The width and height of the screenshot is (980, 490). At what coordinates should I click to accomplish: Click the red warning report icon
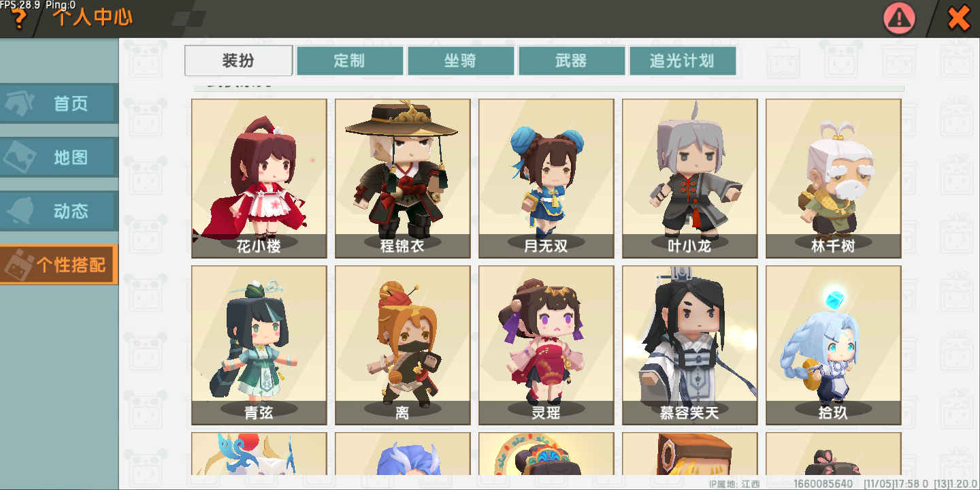[900, 18]
